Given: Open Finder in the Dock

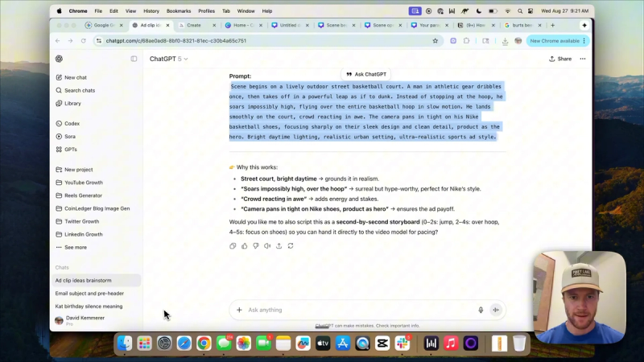Looking at the screenshot, I should click(125, 343).
